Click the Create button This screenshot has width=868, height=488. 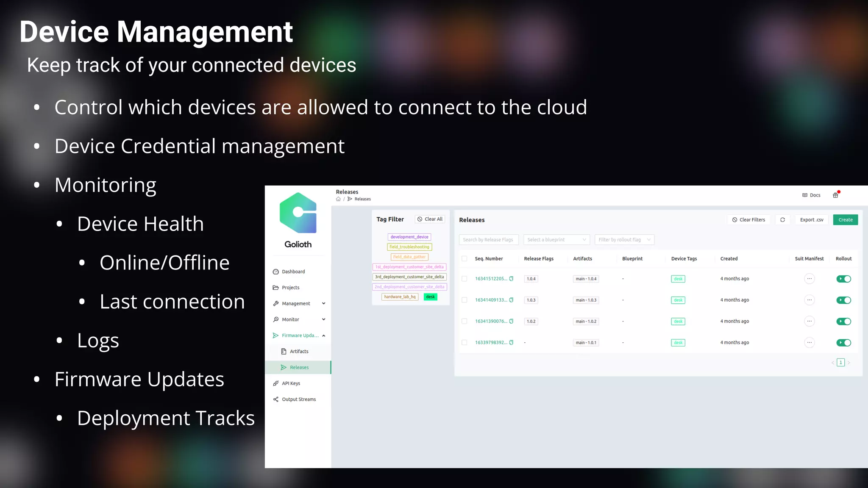[x=845, y=220]
